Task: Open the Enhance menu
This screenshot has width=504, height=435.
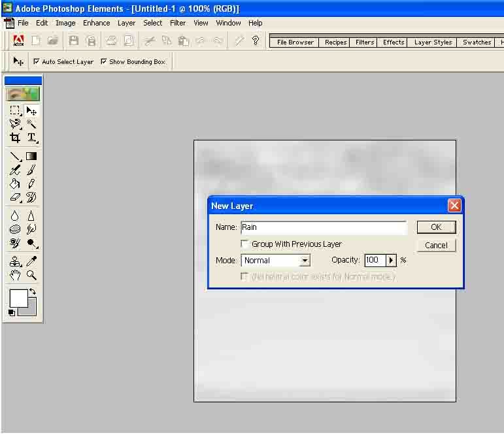Action: (x=96, y=23)
